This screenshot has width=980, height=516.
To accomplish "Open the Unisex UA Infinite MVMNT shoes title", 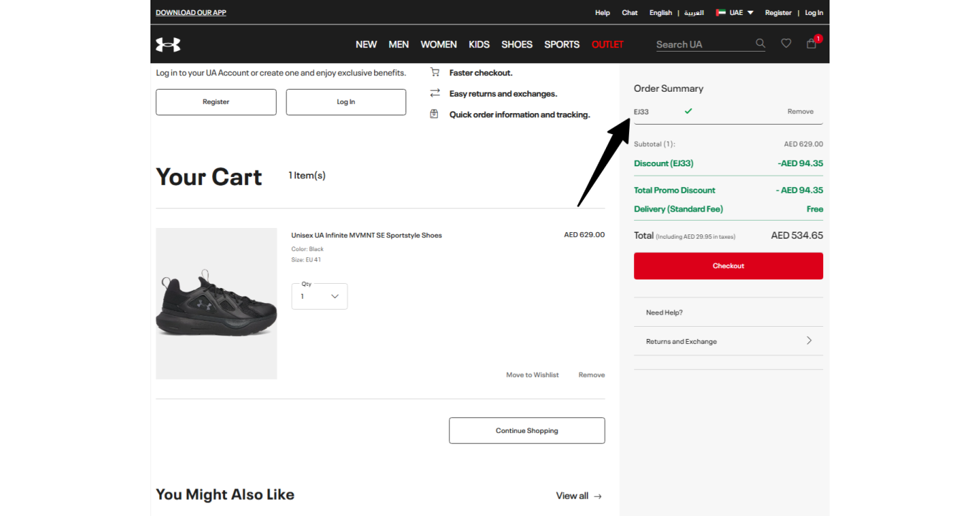I will point(367,235).
